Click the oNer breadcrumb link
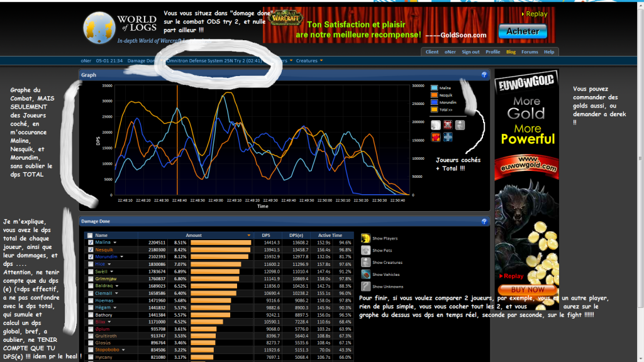 pos(86,61)
